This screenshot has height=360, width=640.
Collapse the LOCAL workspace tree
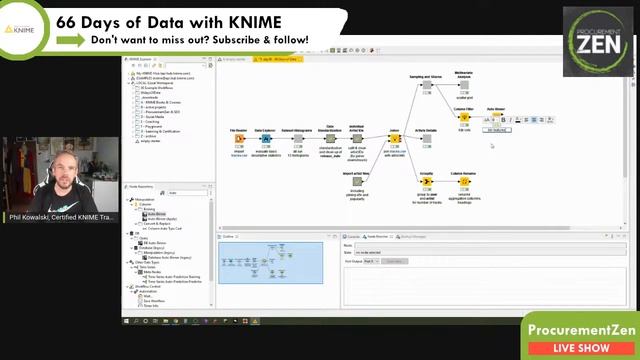[129, 83]
